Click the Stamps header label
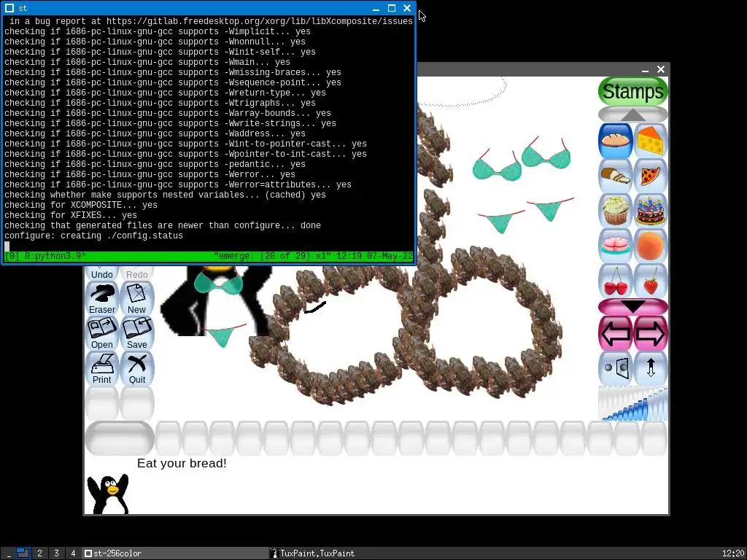The width and height of the screenshot is (747, 560). (x=632, y=91)
